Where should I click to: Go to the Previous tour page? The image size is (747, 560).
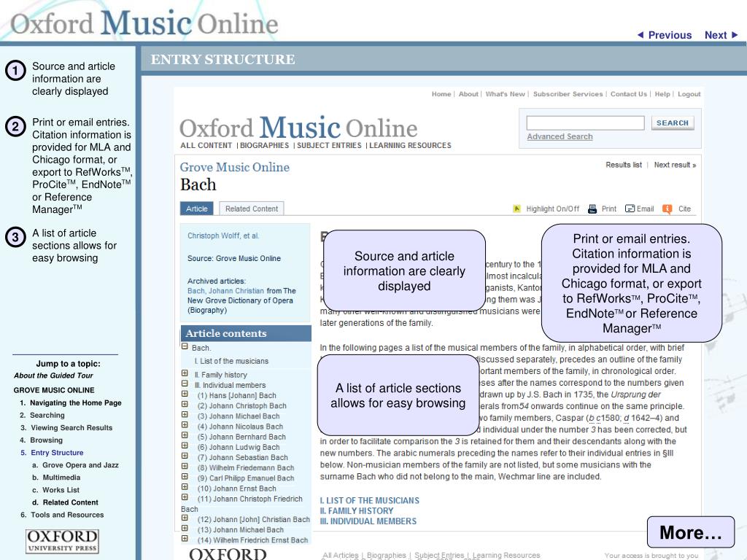pos(665,35)
